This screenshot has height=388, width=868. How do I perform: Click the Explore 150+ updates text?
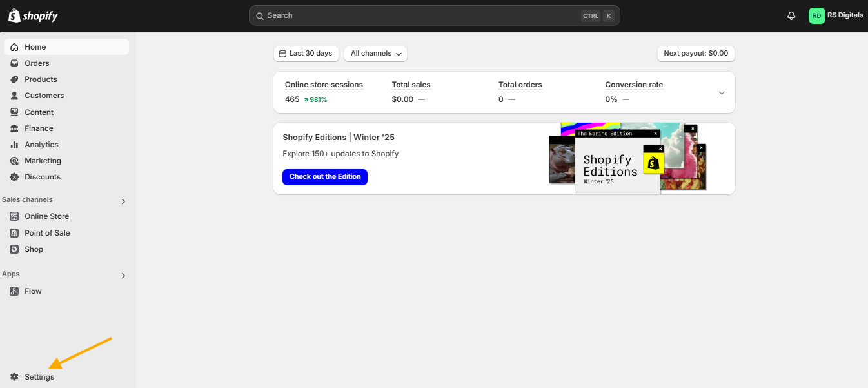coord(340,154)
